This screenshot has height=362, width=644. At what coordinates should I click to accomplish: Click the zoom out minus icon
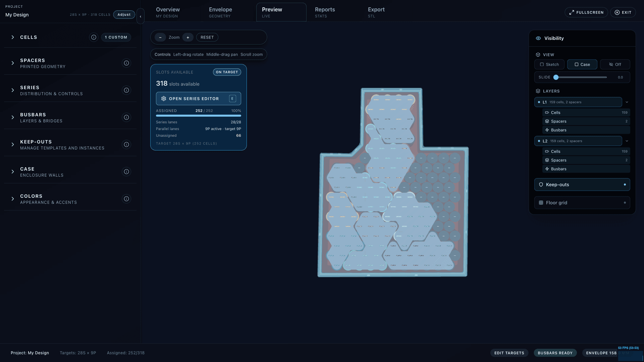click(160, 38)
